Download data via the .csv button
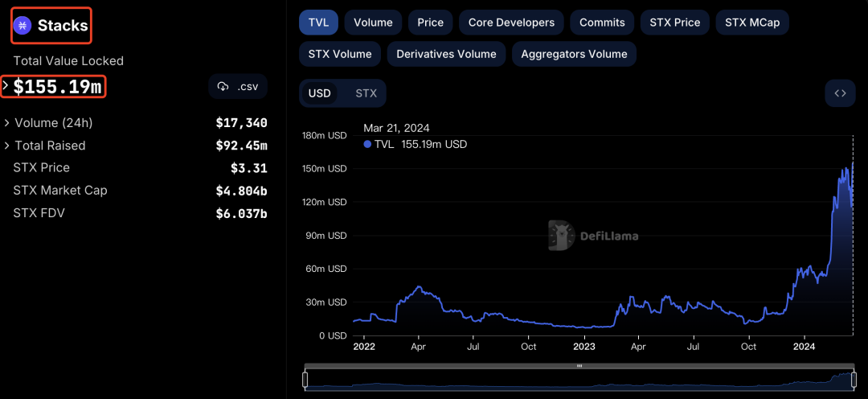The width and height of the screenshot is (868, 399). click(238, 86)
